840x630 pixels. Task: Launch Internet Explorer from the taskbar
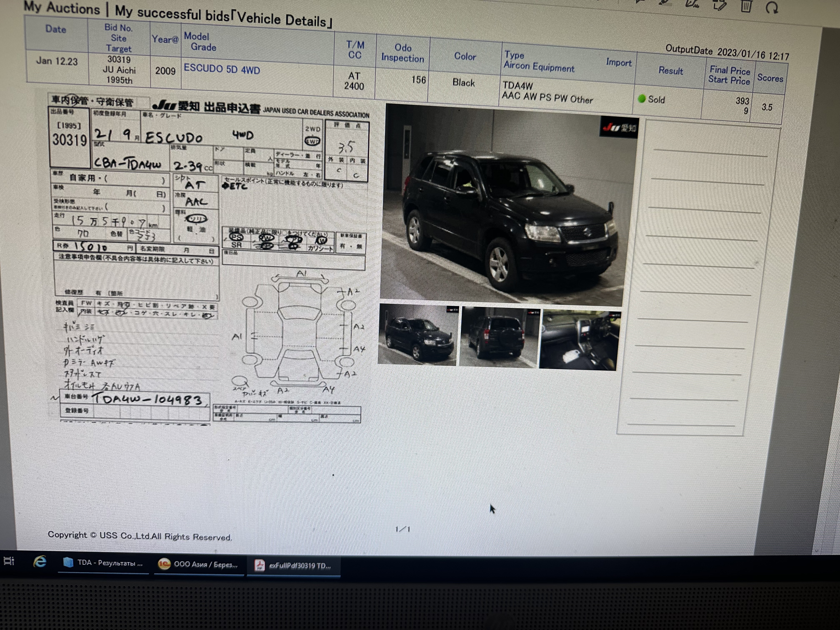tap(40, 561)
